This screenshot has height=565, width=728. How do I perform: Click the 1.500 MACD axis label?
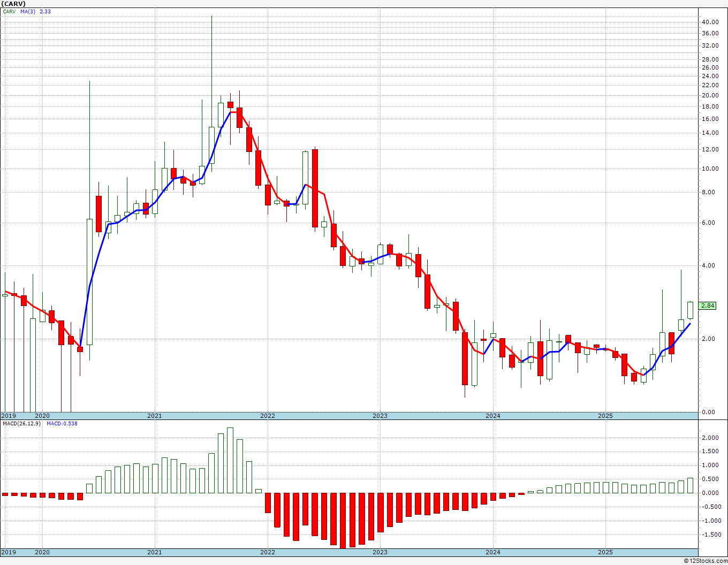(x=710, y=452)
